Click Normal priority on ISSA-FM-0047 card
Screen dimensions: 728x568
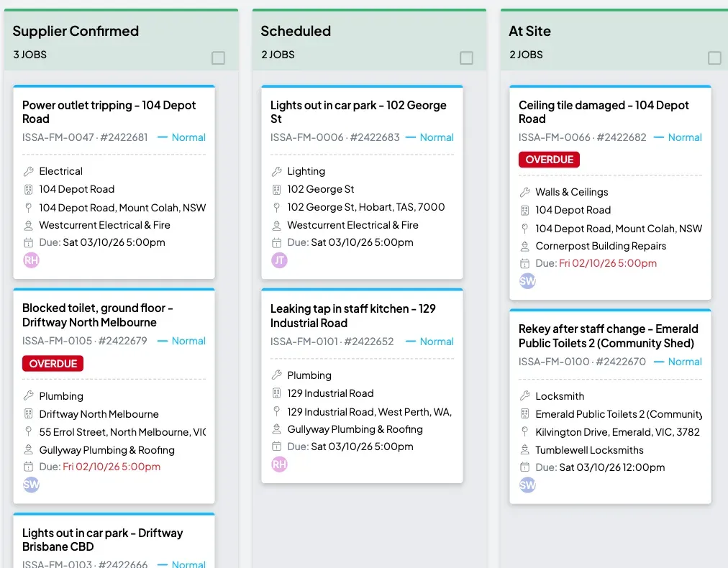181,137
